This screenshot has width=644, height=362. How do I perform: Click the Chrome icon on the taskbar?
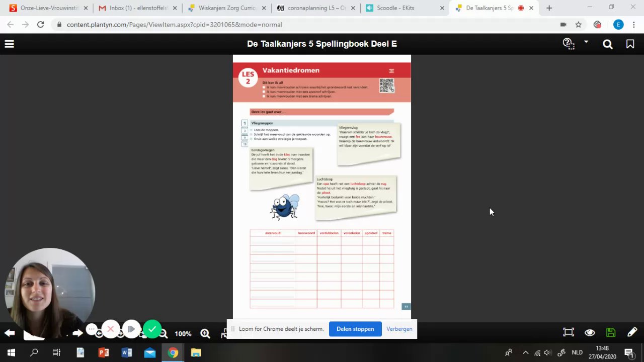173,352
